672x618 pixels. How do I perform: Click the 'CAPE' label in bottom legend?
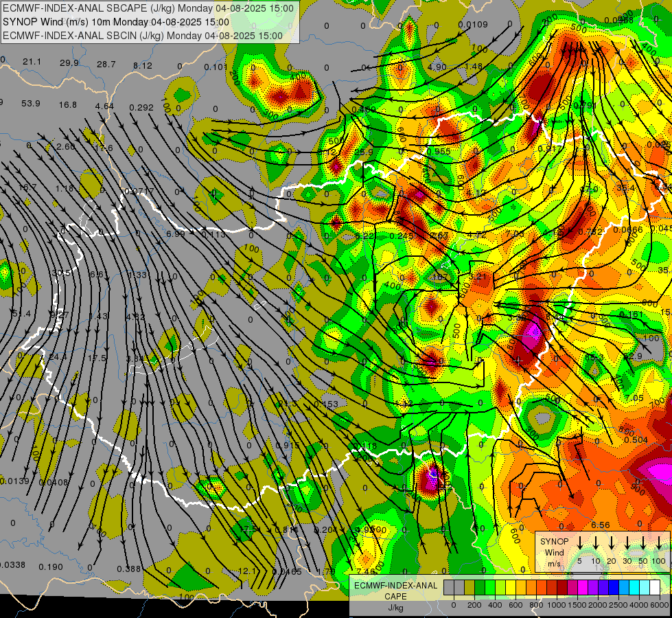tap(395, 597)
